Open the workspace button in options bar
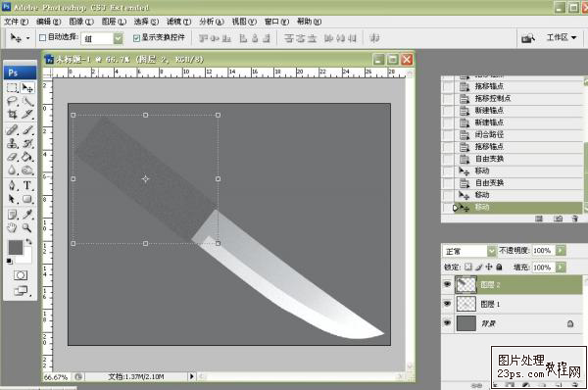Viewport: 588px width, 390px height. click(561, 37)
